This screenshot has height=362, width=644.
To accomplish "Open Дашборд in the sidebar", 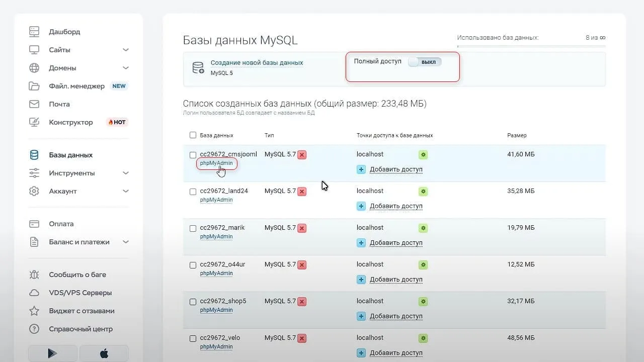I will [x=64, y=32].
